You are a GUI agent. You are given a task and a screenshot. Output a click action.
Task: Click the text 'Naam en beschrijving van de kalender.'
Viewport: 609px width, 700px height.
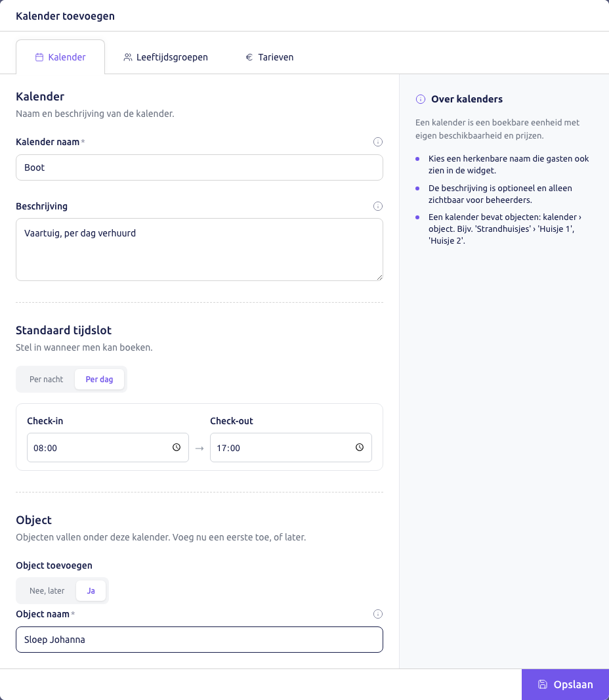pos(95,114)
